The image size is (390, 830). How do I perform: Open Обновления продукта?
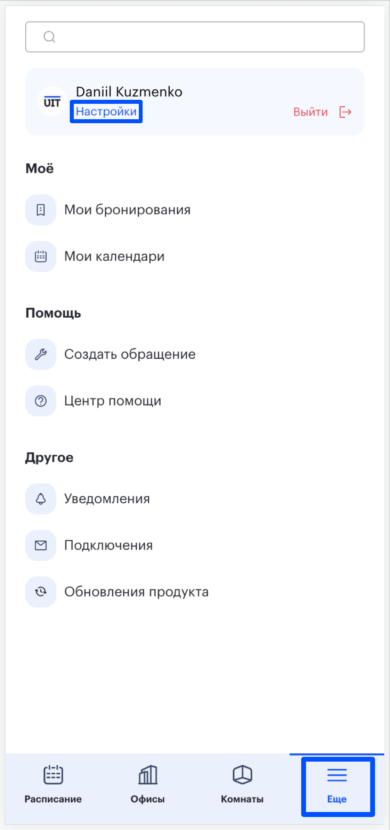(x=137, y=592)
